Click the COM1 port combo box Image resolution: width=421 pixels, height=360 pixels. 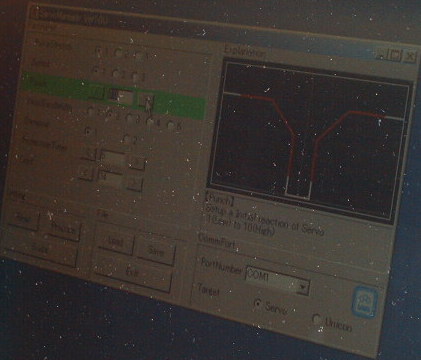point(277,279)
